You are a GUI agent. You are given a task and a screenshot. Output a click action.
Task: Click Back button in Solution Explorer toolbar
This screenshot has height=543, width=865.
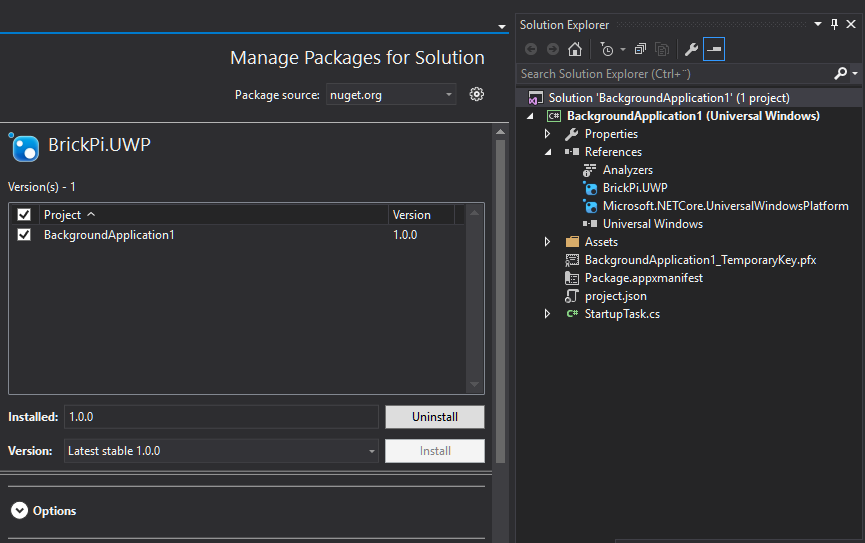(x=531, y=50)
